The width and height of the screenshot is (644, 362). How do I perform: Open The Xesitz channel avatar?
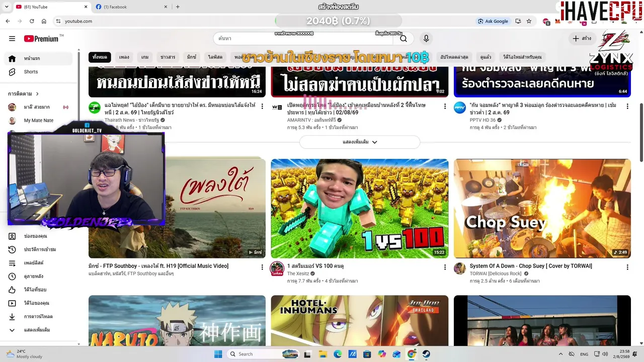coord(277,268)
